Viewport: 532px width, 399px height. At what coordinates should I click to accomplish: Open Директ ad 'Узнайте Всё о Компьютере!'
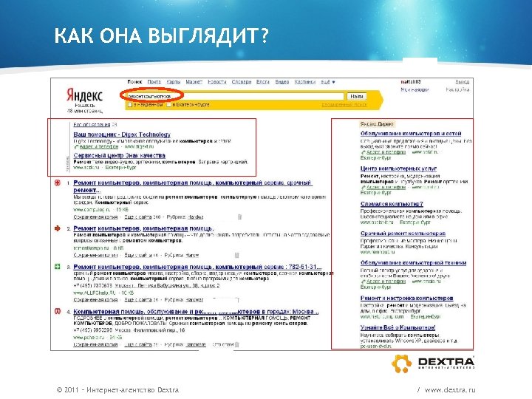click(x=398, y=327)
